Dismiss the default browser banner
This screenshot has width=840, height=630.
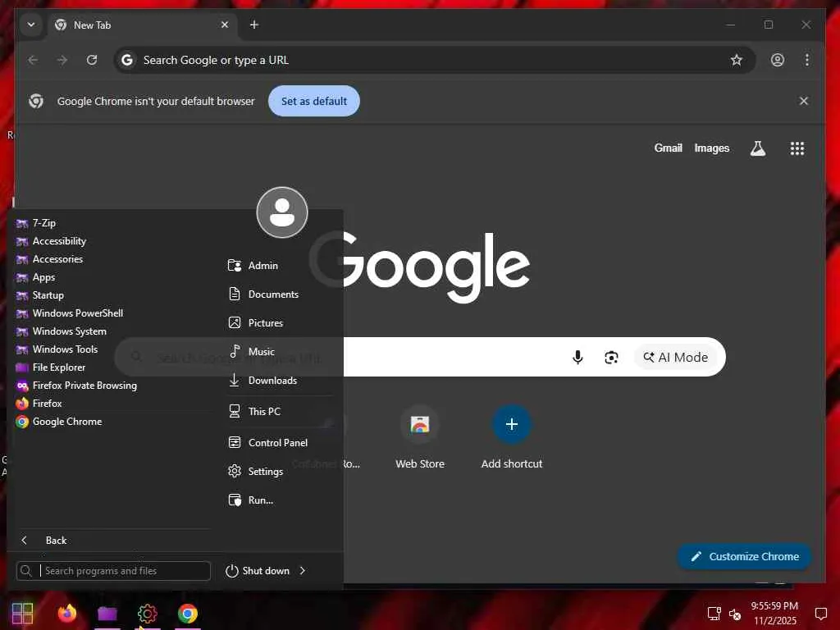(804, 101)
